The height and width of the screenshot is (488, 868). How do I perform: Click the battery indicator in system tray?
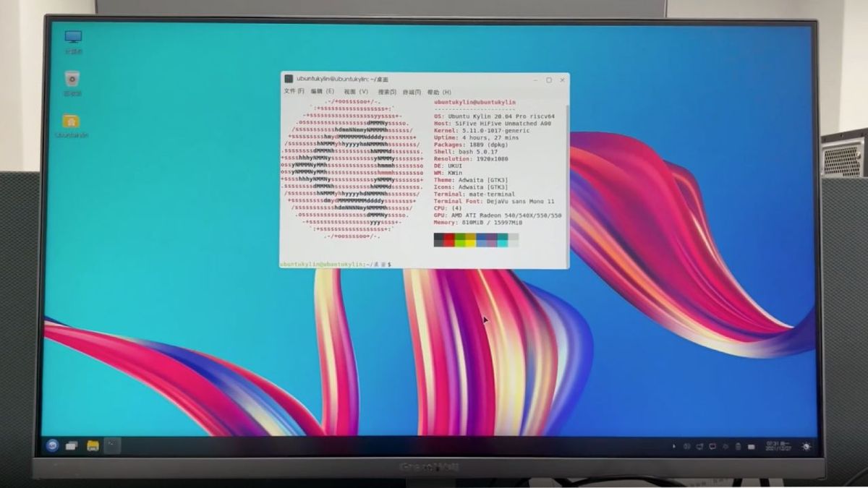(738, 447)
